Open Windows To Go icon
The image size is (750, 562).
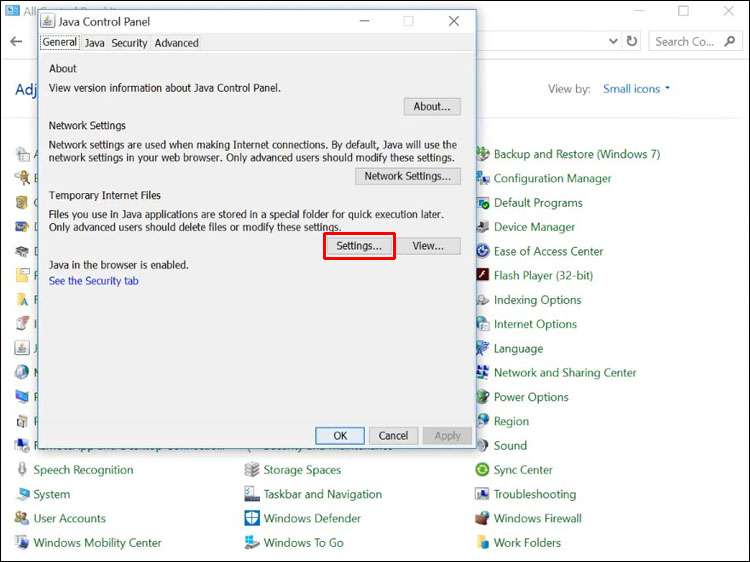point(252,542)
